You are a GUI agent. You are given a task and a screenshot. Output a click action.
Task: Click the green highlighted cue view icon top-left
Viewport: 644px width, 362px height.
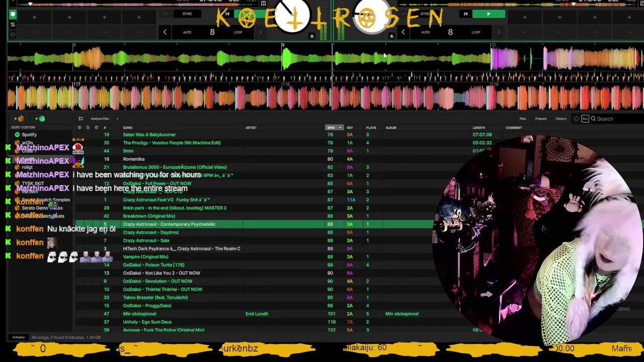13,15
